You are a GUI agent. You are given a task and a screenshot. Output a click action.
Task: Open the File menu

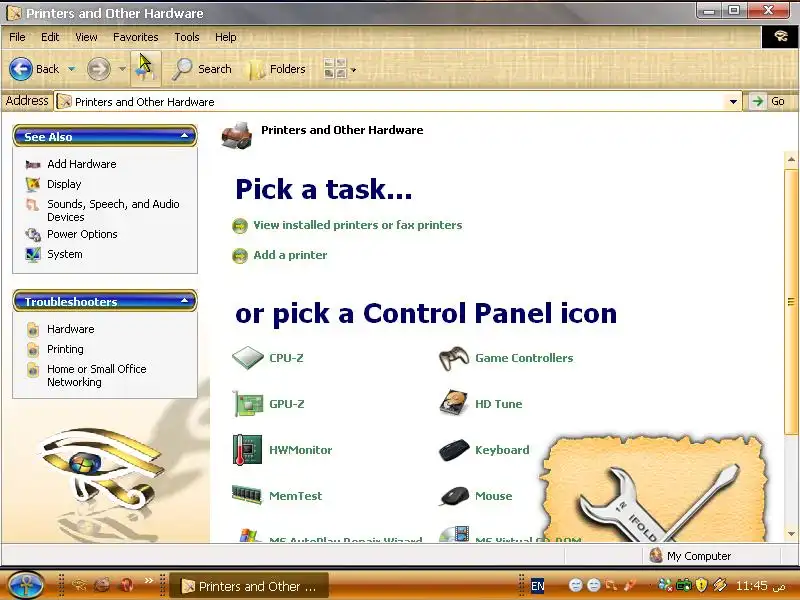pyautogui.click(x=17, y=37)
